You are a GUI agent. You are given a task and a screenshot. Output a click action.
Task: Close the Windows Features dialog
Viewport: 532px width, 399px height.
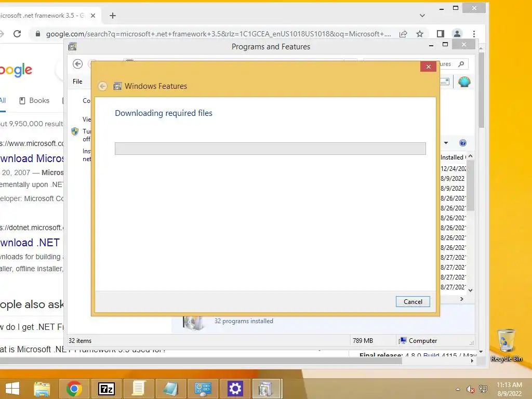428,66
